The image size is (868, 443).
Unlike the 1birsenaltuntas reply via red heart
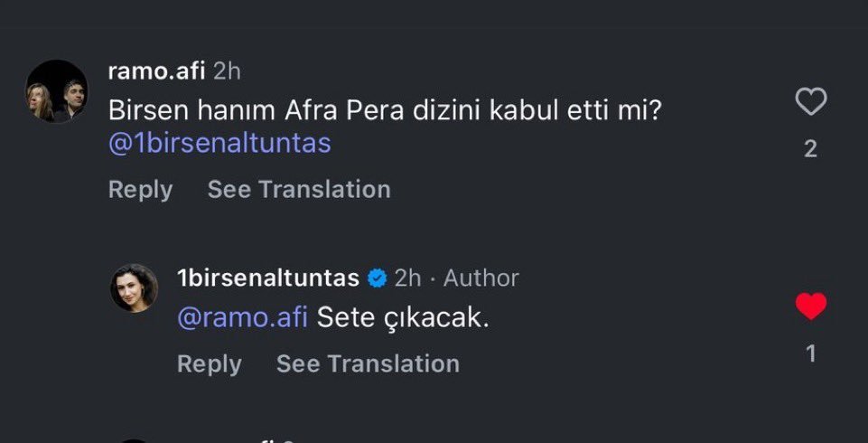click(x=810, y=307)
